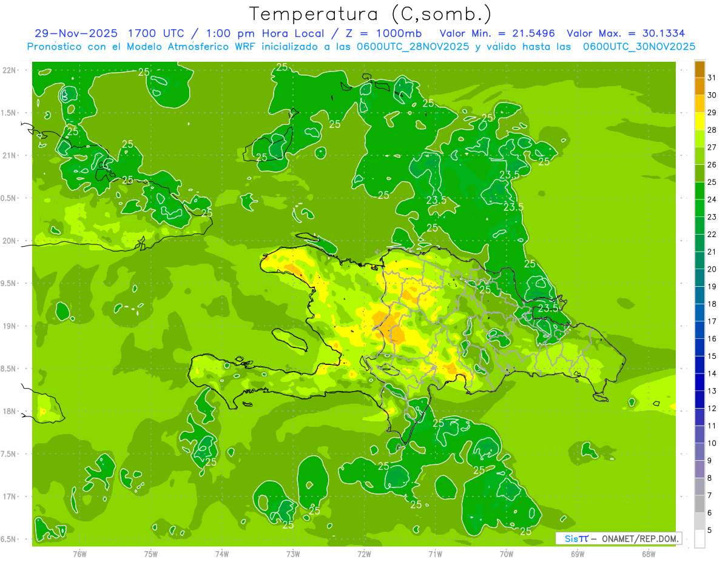
Task: Click the "18" color scale value
Action: (x=712, y=304)
